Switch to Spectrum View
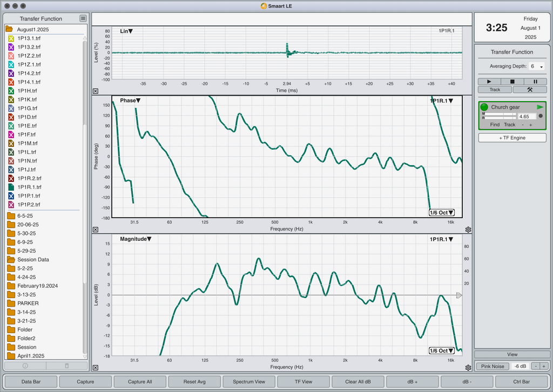The height and width of the screenshot is (392, 553). (249, 382)
